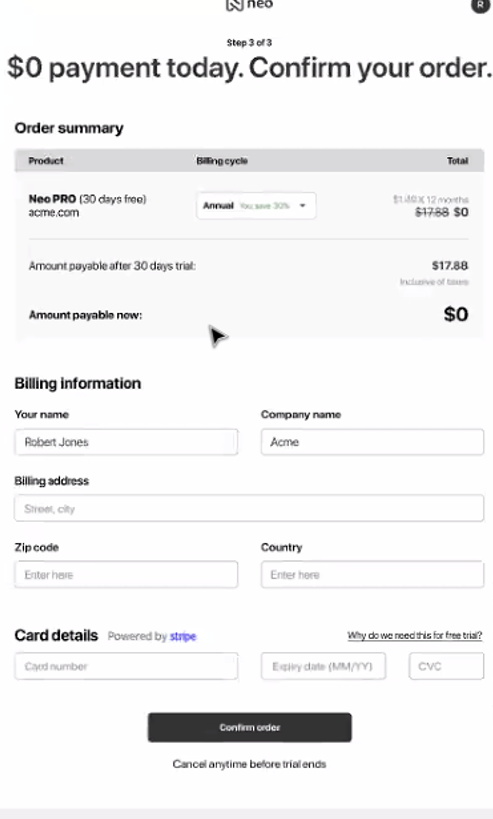Viewport: 493px width, 819px height.
Task: Open 'Why do we need this for free trial?'
Action: 415,636
